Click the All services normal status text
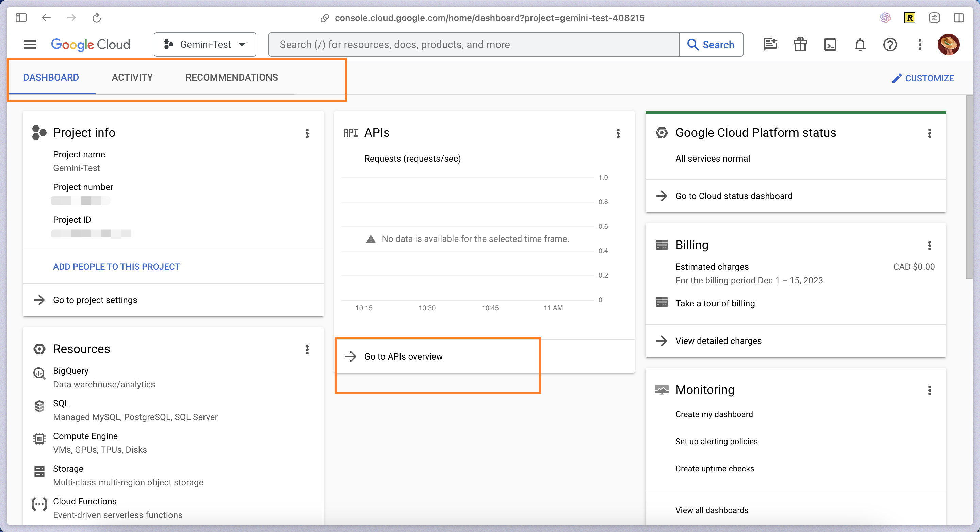 click(713, 159)
